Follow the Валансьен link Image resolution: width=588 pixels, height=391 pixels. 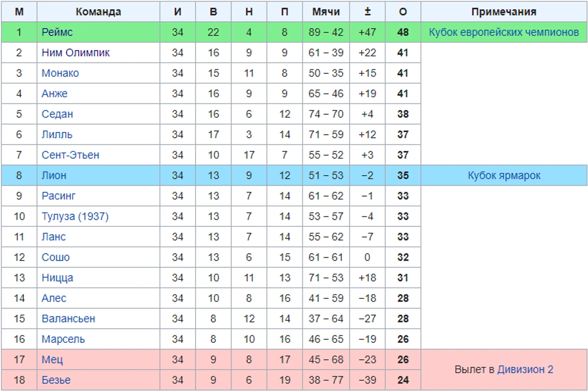(x=68, y=319)
